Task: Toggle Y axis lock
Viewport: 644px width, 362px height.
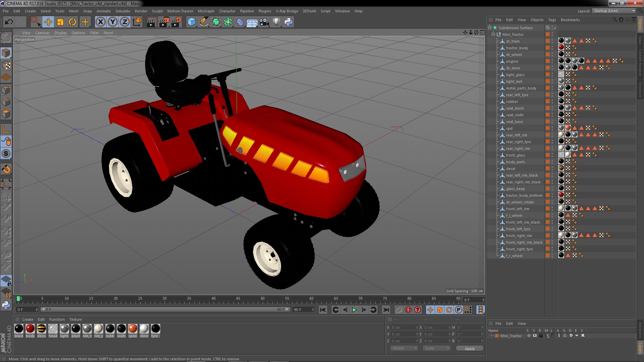Action: point(113,22)
